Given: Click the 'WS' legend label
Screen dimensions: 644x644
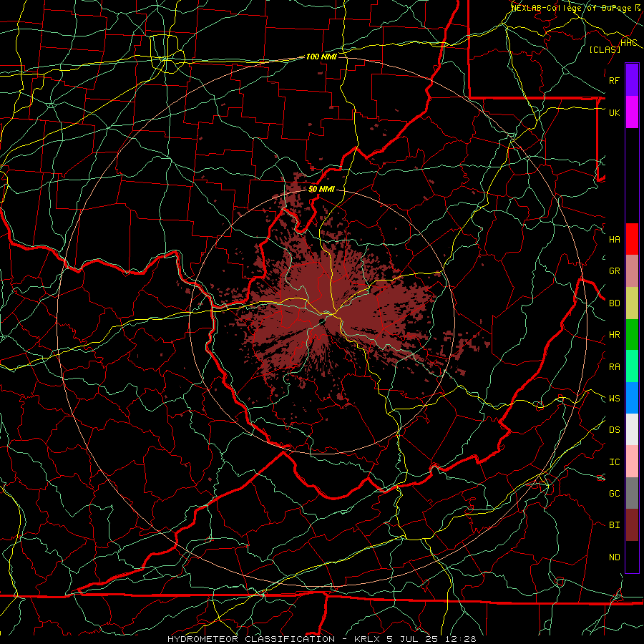Looking at the screenshot, I should [615, 399].
